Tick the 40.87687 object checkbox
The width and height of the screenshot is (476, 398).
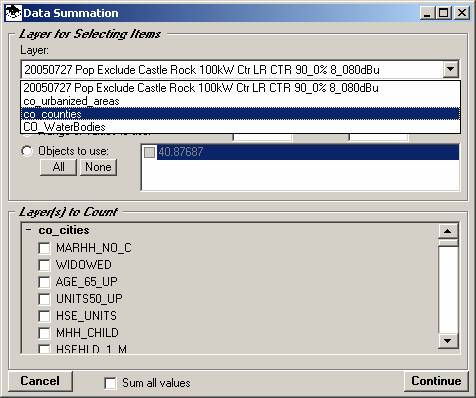click(149, 152)
